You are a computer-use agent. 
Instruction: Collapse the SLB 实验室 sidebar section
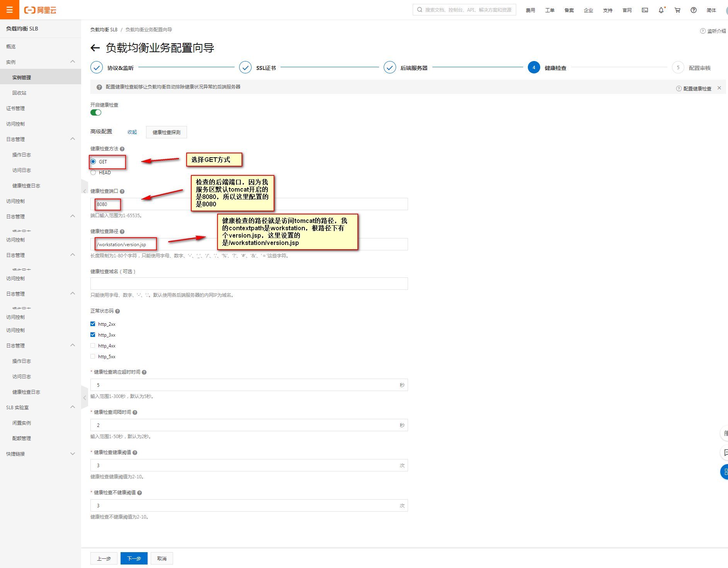pos(73,407)
